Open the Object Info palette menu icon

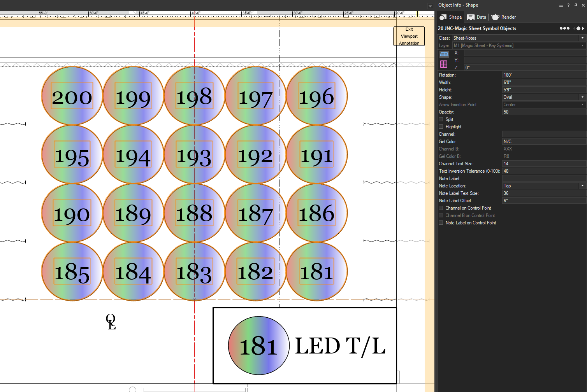tap(561, 5)
